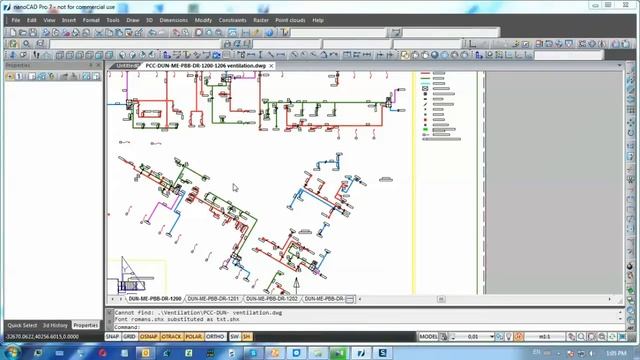Open the m1:1 annotation scale dropdown
This screenshot has width=640, height=360.
[x=545, y=337]
